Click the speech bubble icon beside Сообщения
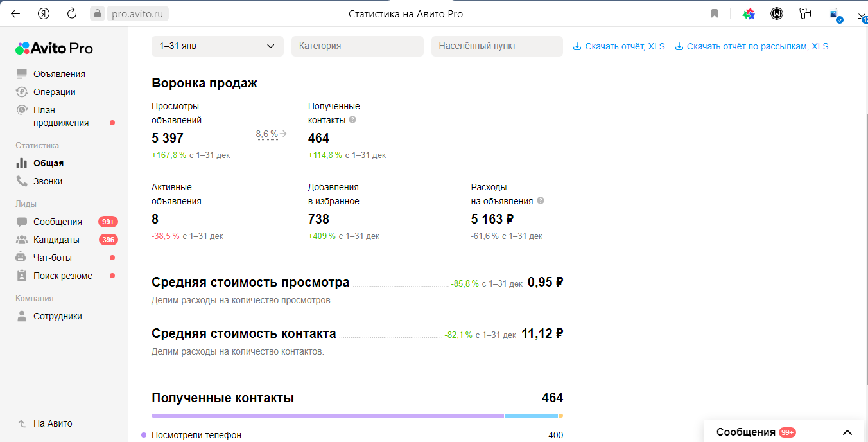This screenshot has height=442, width=868. tap(22, 222)
